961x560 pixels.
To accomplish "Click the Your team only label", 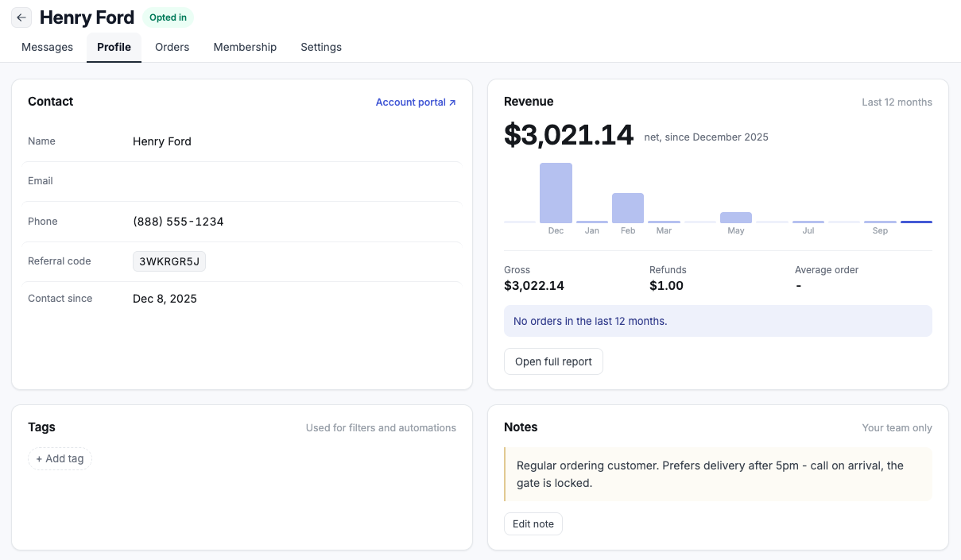I will point(897,428).
